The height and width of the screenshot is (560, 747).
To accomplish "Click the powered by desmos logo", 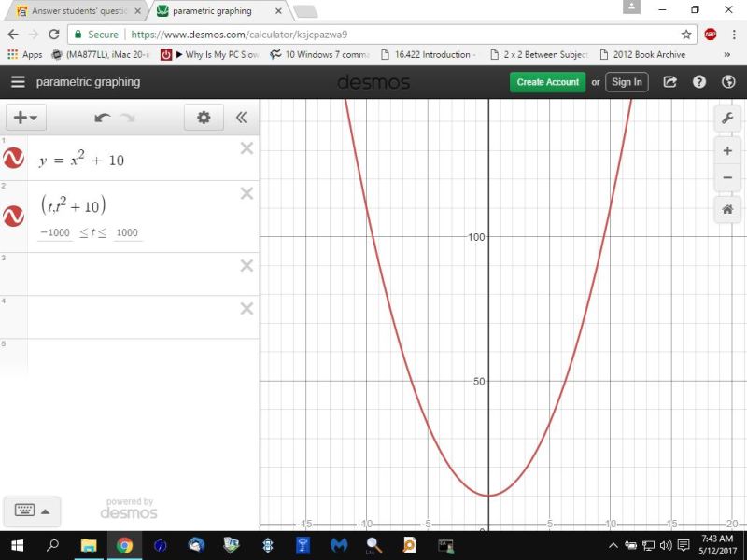I will (129, 509).
